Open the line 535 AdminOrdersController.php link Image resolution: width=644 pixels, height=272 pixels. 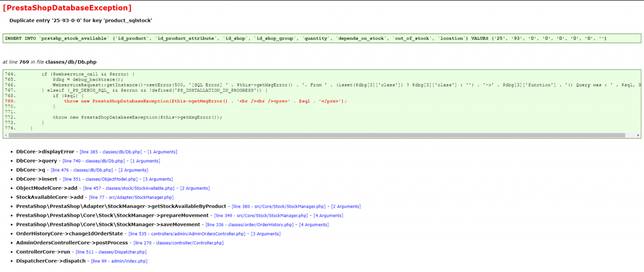pos(187,234)
